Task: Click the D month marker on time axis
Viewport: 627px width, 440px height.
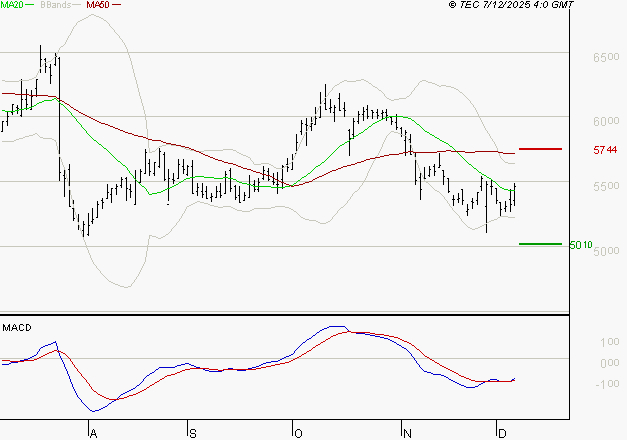Action: [502, 434]
